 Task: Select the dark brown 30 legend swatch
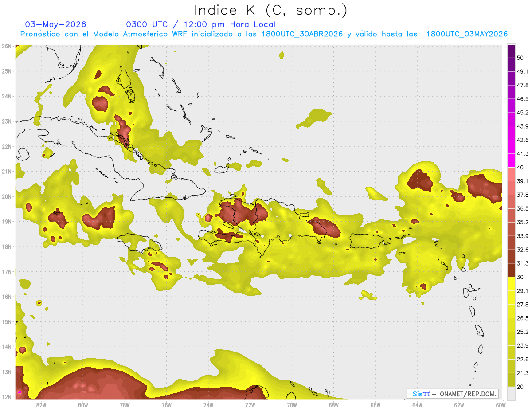[x=511, y=270]
